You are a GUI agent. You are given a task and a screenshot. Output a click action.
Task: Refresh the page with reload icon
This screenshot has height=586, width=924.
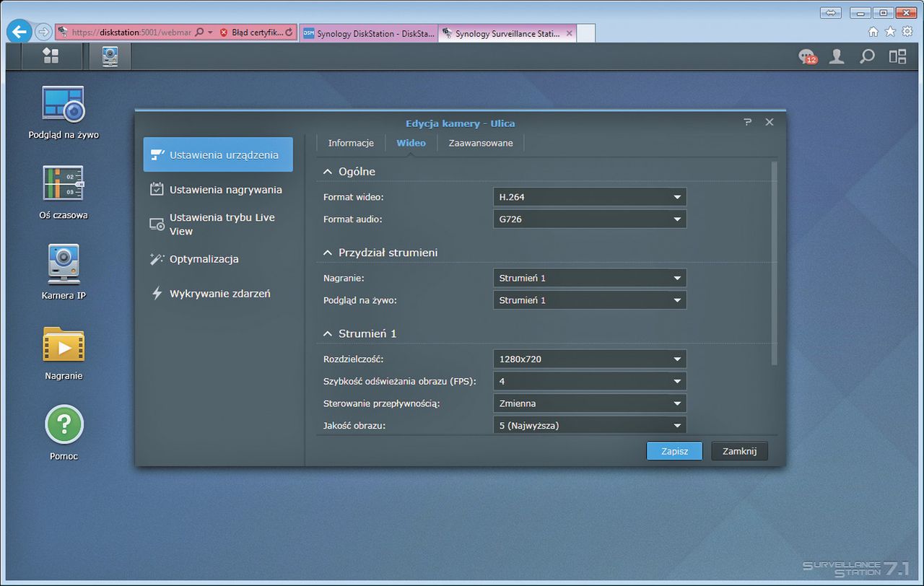pyautogui.click(x=289, y=32)
